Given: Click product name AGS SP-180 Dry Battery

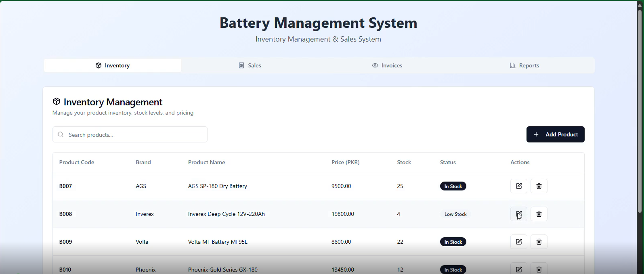Looking at the screenshot, I should tap(218, 186).
